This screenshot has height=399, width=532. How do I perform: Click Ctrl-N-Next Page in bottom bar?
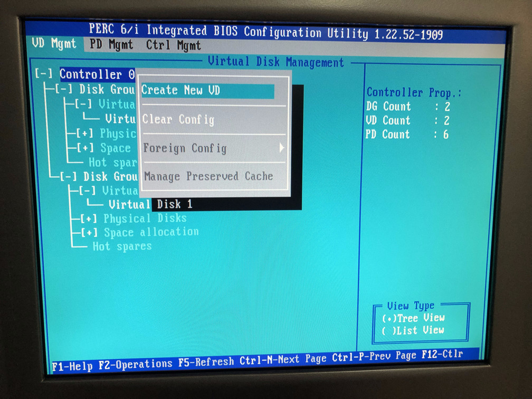[x=269, y=359]
